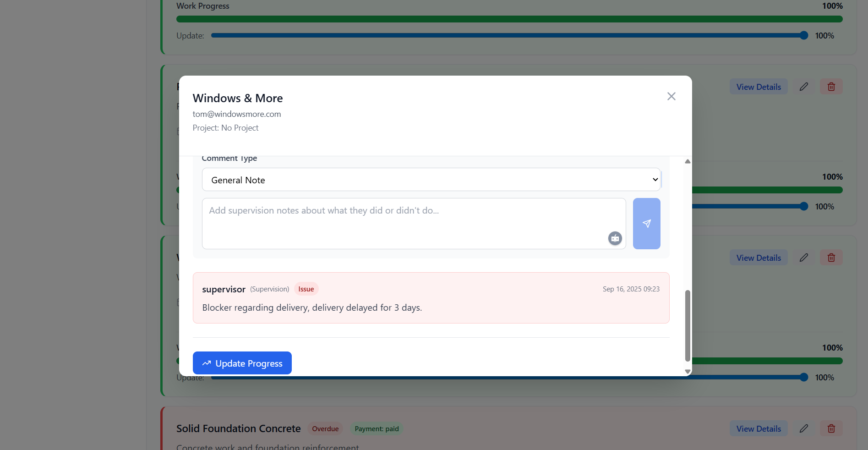Screen dimensions: 868x450
Task: Click the dialog's vertical scrollbar thumb
Action: click(x=688, y=325)
